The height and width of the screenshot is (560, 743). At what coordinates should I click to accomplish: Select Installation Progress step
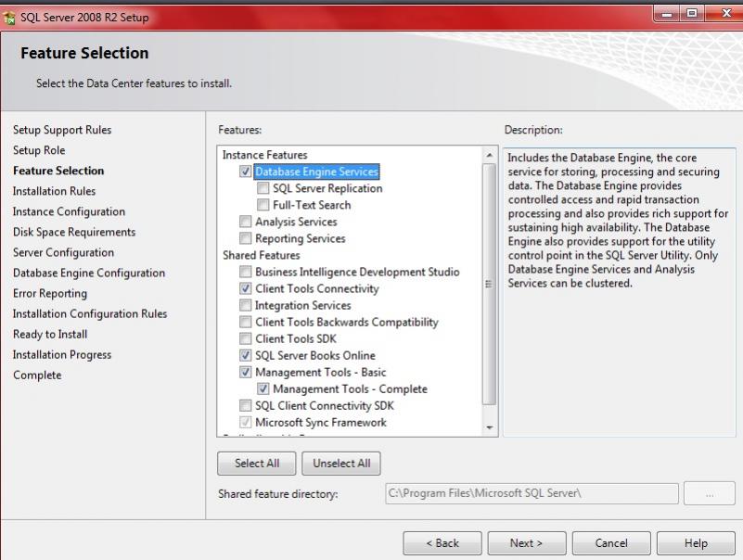tap(62, 354)
